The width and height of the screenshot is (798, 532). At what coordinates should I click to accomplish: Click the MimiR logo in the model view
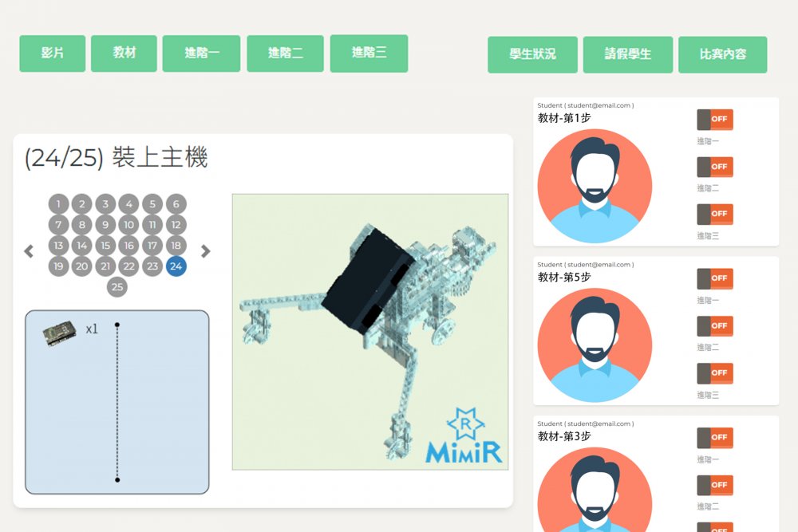[x=464, y=435]
